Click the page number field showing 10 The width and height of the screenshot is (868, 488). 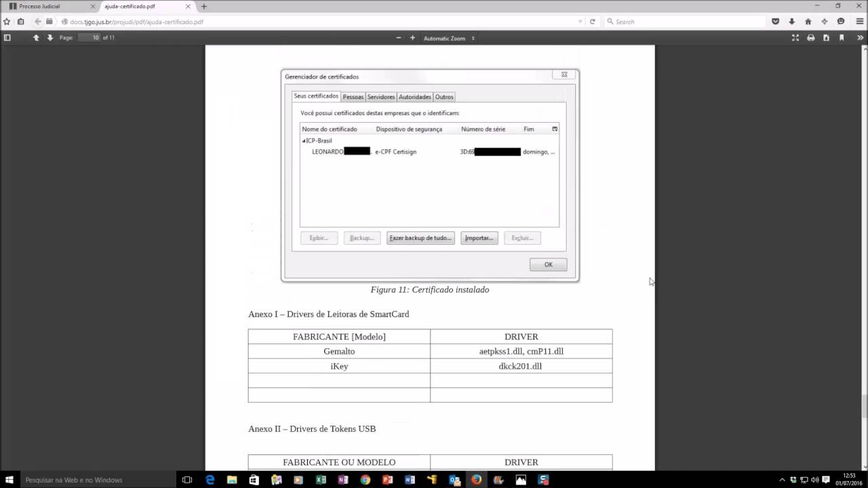[x=88, y=38]
